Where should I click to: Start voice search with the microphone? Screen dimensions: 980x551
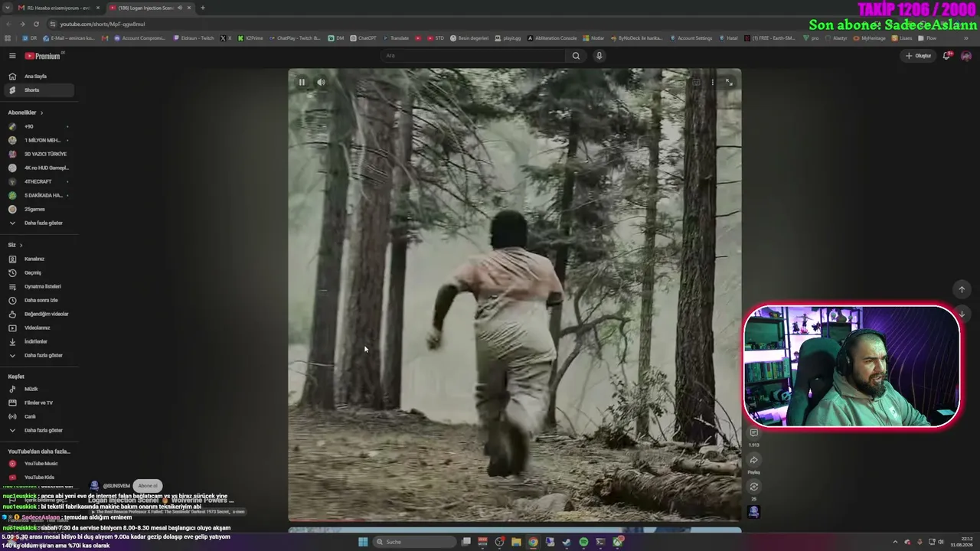click(599, 56)
